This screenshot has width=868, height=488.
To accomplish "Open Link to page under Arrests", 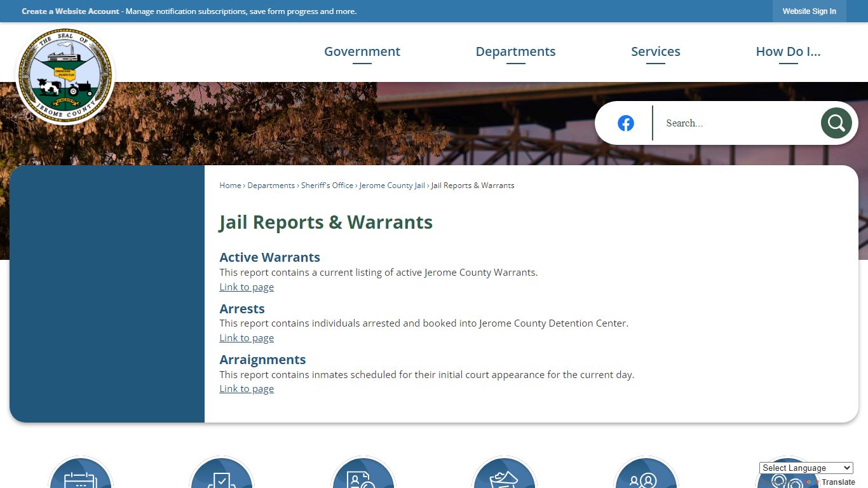I will (x=247, y=338).
